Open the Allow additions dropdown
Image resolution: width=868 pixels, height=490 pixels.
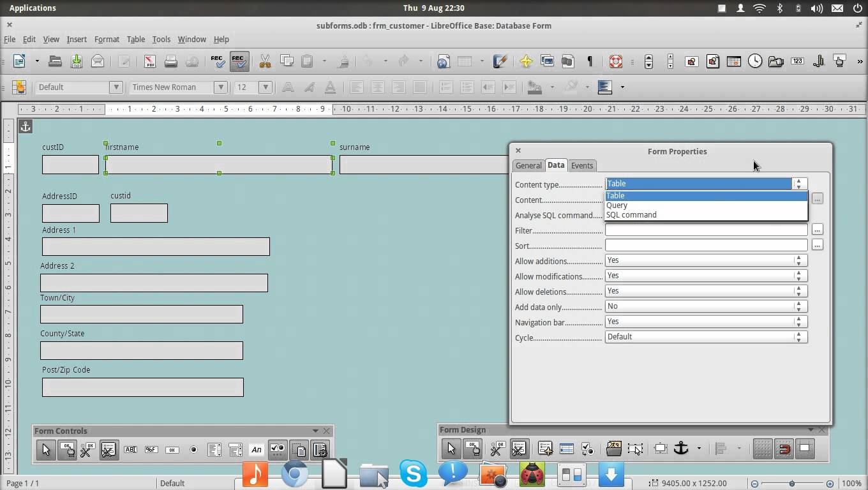[x=706, y=260]
